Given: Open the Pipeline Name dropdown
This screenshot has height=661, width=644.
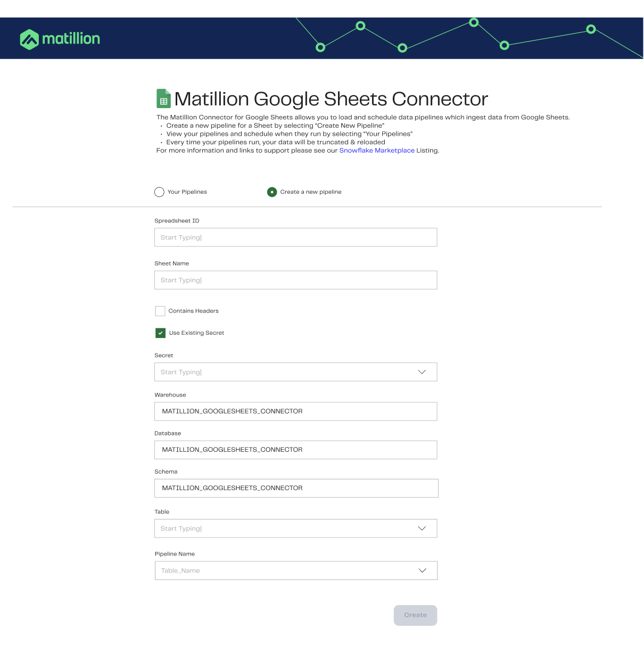Looking at the screenshot, I should tap(296, 571).
